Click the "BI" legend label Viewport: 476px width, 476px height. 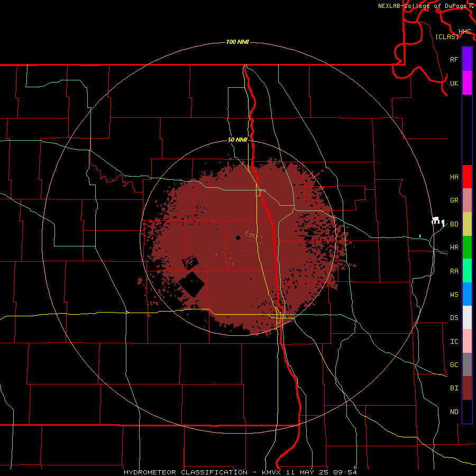pyautogui.click(x=454, y=388)
